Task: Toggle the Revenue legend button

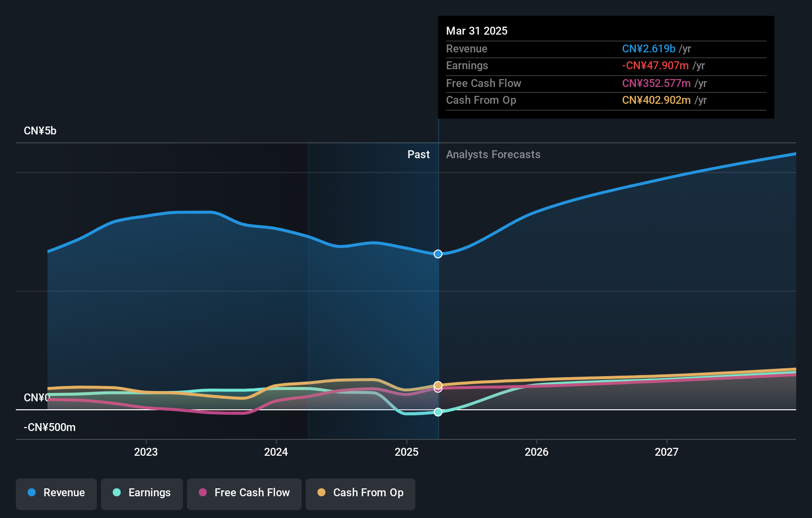Action: coord(56,494)
